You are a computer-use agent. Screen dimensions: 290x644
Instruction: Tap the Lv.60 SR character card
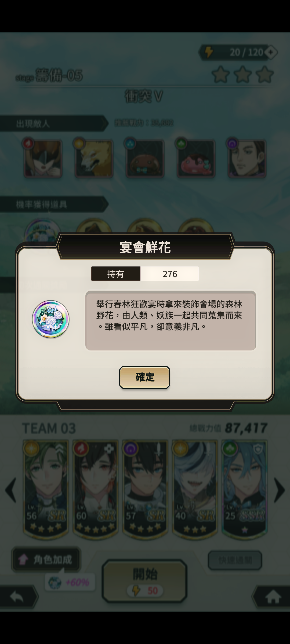click(x=96, y=489)
